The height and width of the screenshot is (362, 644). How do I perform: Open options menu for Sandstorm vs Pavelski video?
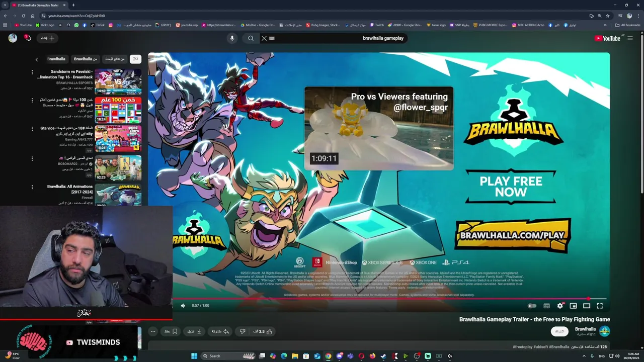[x=32, y=72]
